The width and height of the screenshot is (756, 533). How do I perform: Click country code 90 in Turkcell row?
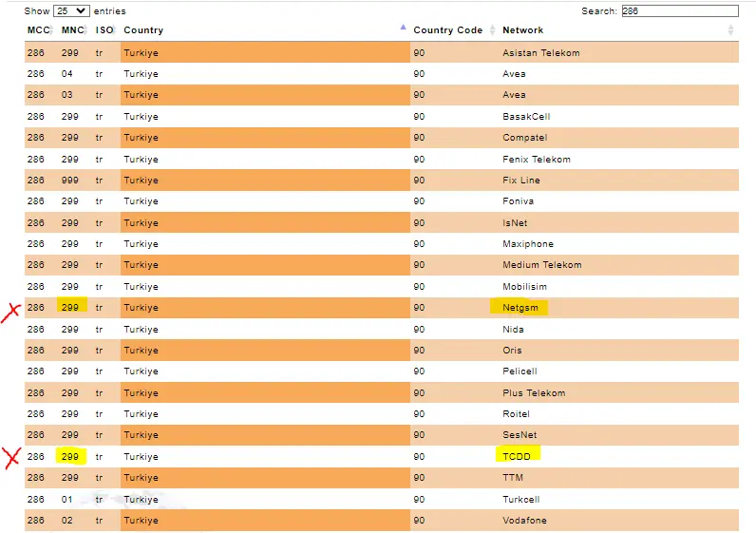click(x=419, y=499)
